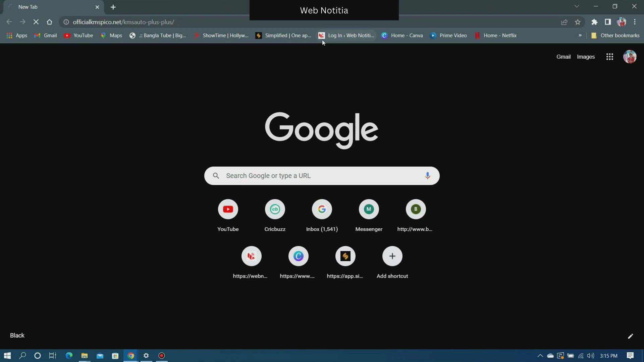Screen dimensions: 644x362
Task: Open volume control in system tray
Action: point(591,356)
